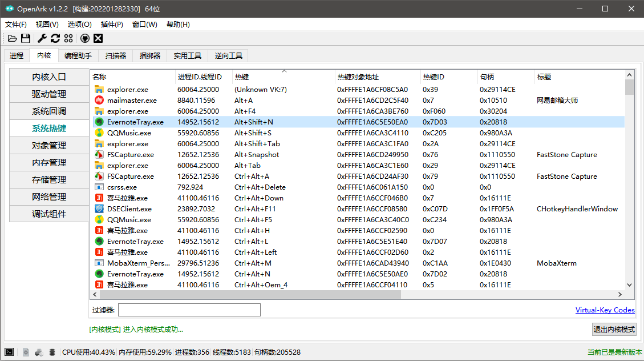Select 存储管理 in the sidebar

49,180
